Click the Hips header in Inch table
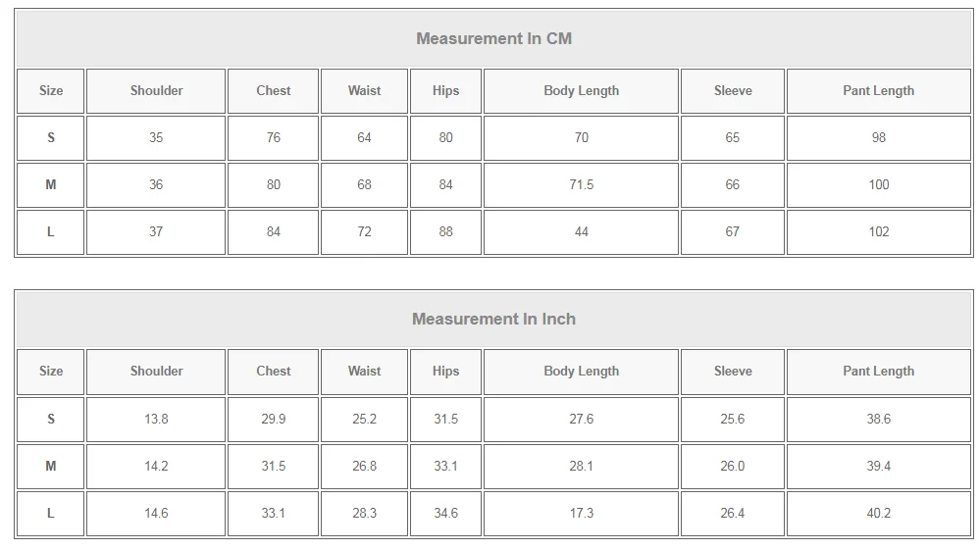This screenshot has height=550, width=980. click(x=445, y=372)
